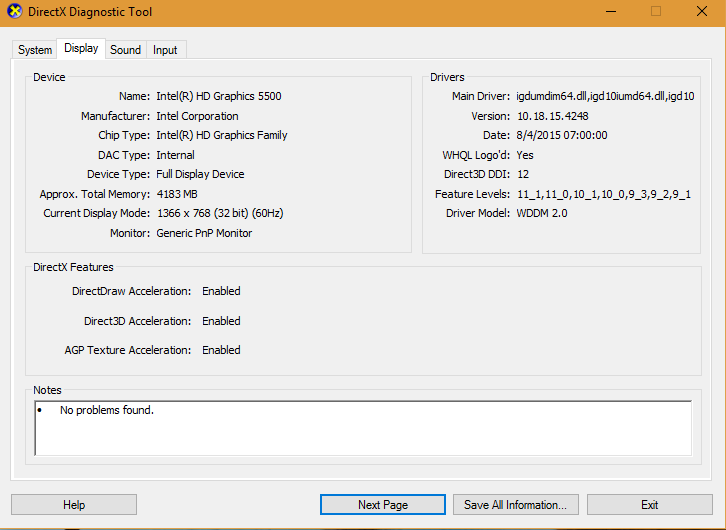Click the Feature Levels value text
The width and height of the screenshot is (726, 530).
[603, 194]
